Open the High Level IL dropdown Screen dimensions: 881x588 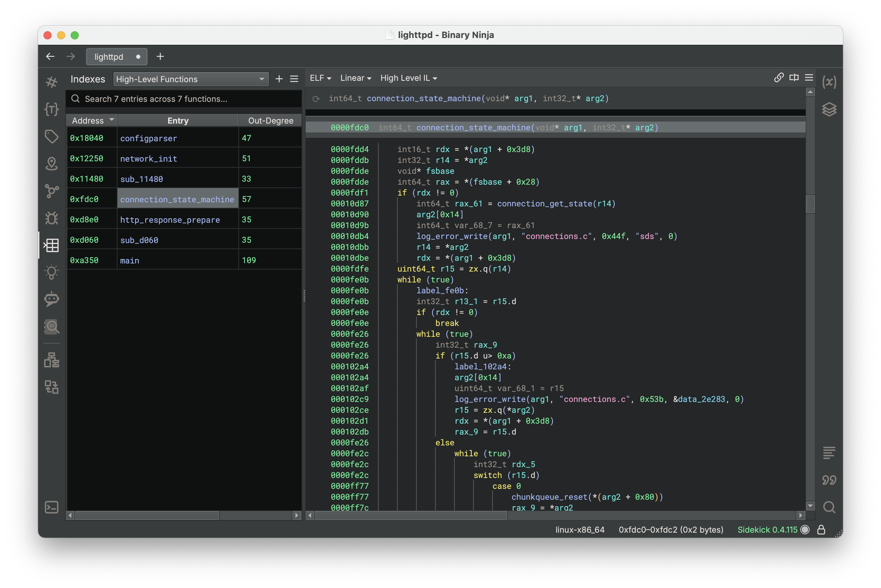tap(409, 78)
